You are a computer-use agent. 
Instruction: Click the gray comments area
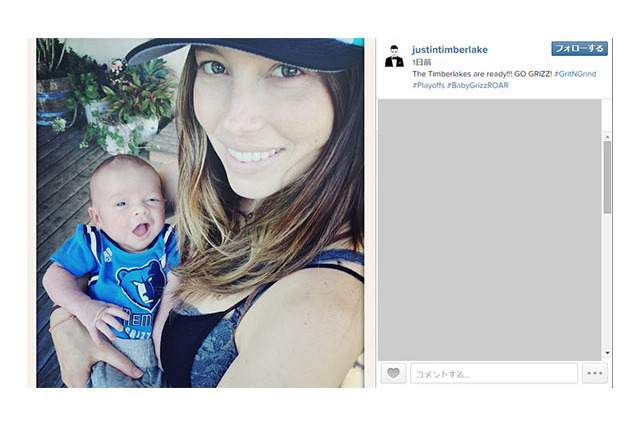(489, 230)
